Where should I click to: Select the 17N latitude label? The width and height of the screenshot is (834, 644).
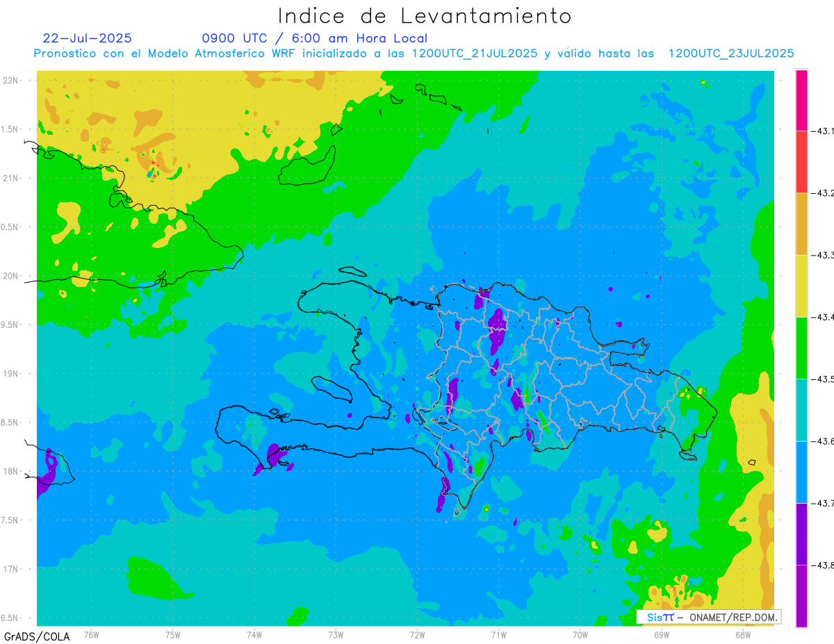point(12,569)
